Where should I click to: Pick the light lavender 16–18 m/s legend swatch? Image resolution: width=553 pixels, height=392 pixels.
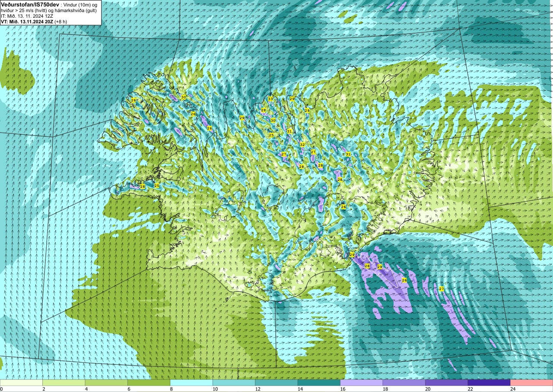point(362,383)
